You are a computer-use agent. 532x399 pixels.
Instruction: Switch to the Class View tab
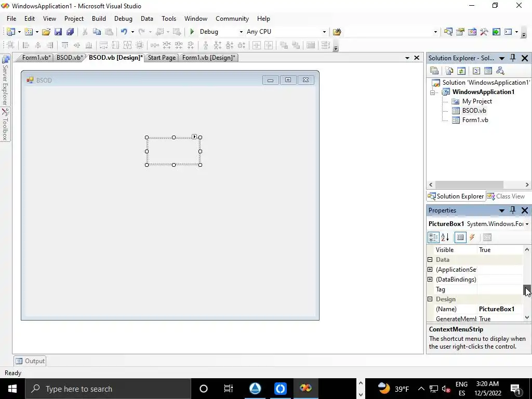tap(506, 196)
